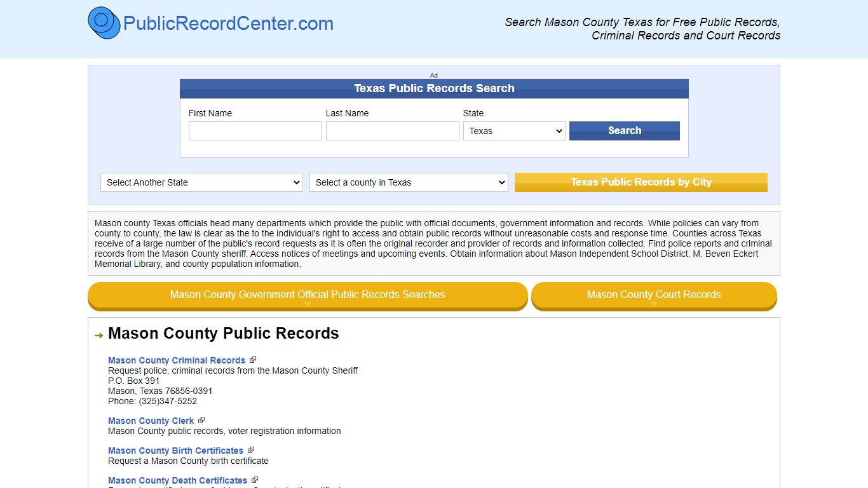Viewport: 868px width, 488px height.
Task: Open the Mason County Criminal Records link
Action: click(177, 360)
